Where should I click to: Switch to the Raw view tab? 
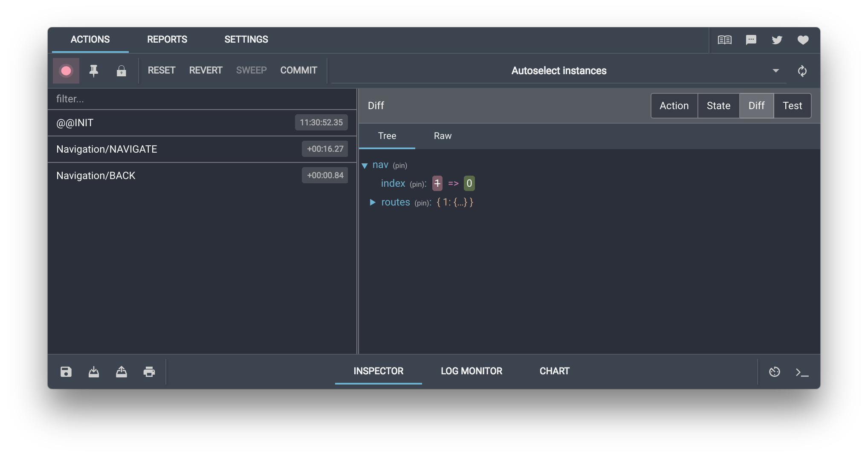pyautogui.click(x=442, y=136)
